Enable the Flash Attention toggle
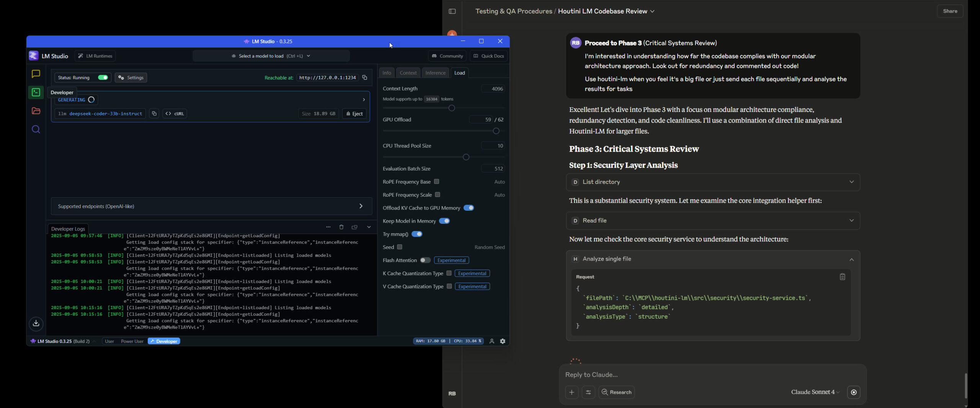Image resolution: width=980 pixels, height=408 pixels. (425, 260)
